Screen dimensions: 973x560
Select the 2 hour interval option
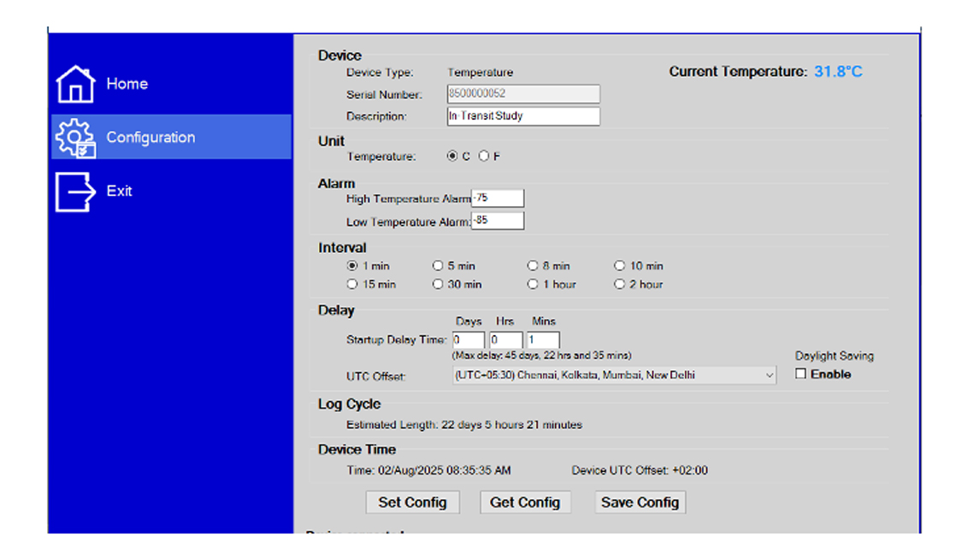[620, 285]
